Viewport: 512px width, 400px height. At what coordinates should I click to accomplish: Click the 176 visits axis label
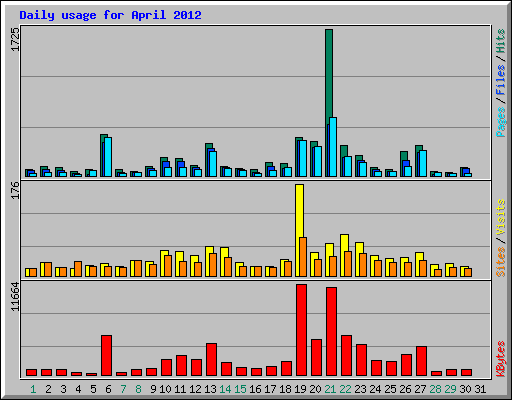[x=15, y=190]
